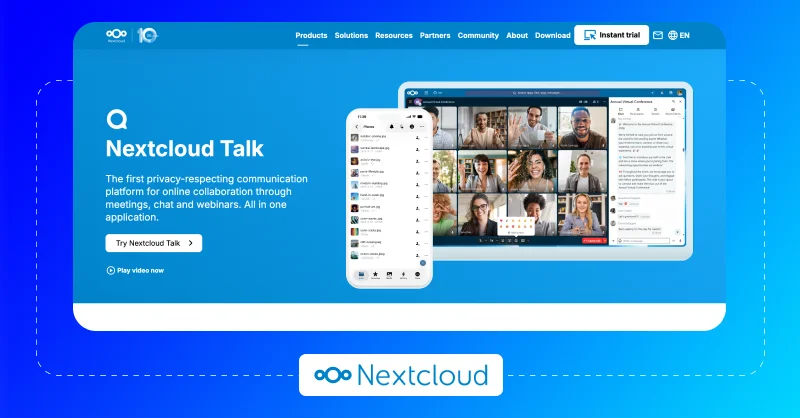Viewport: 800px width, 418px height.
Task: Open the Products menu
Action: (x=311, y=35)
